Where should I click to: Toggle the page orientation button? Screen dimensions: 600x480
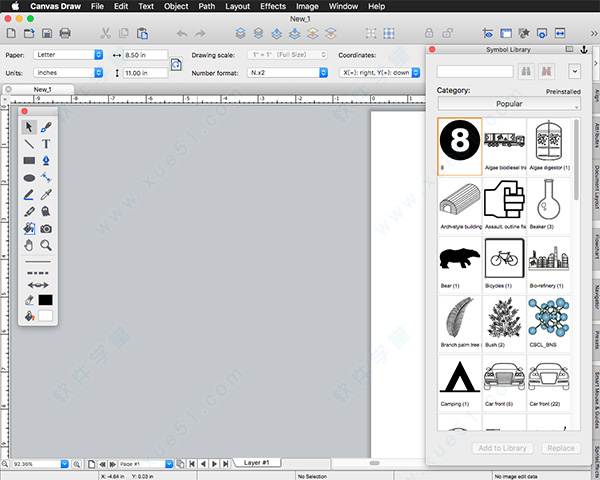[x=177, y=65]
